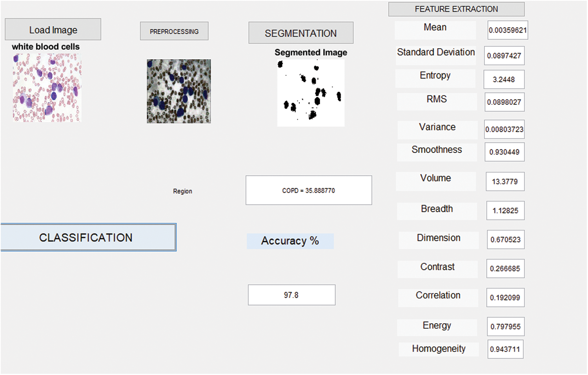588x375 pixels.
Task: Click the preprocessed cell image
Action: pyautogui.click(x=179, y=91)
